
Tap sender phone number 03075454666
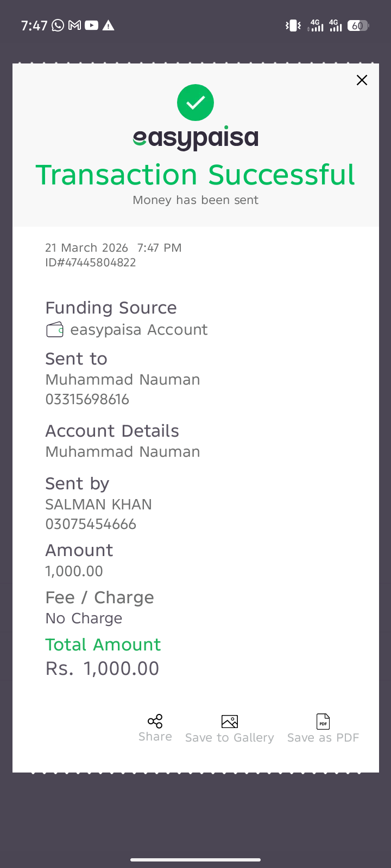pos(91,524)
